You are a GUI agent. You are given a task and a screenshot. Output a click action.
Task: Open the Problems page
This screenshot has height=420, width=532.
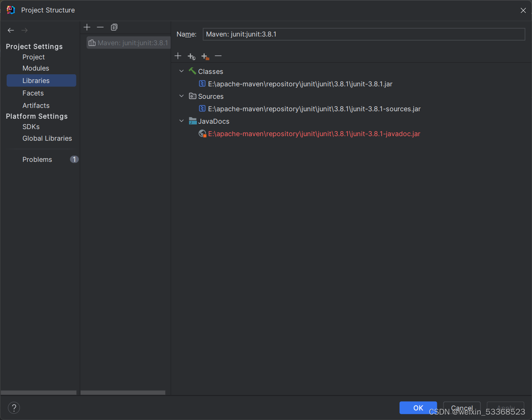[x=37, y=159]
